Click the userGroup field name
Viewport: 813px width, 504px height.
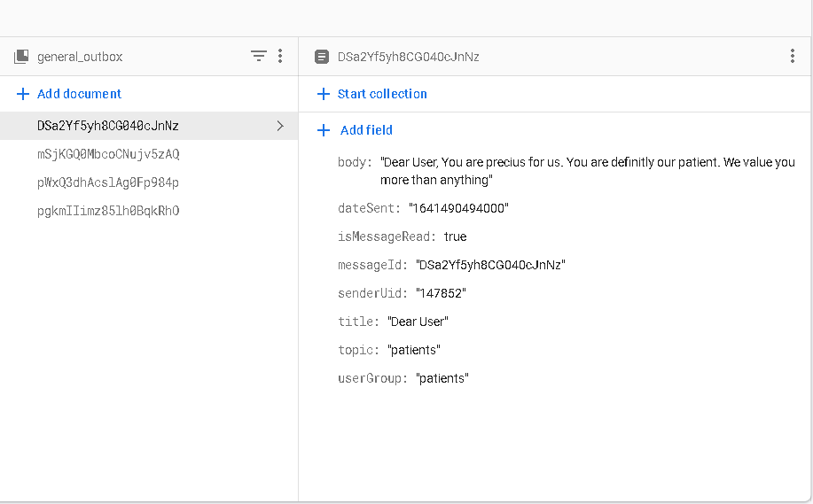(x=372, y=378)
